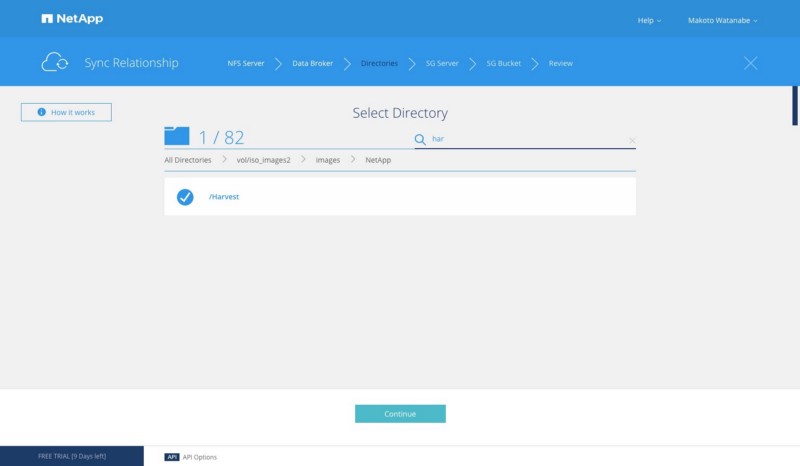Expand the Makoto Watanabe user menu
The image size is (800, 466).
(x=722, y=20)
